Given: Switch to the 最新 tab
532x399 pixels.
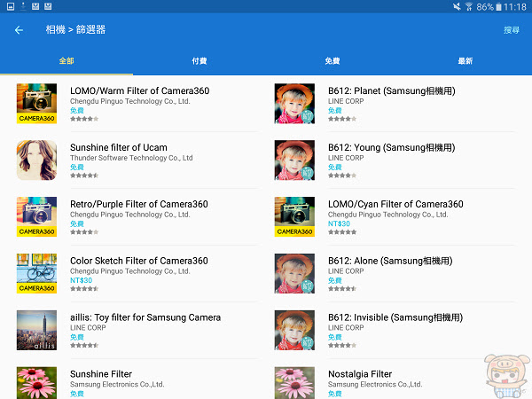Looking at the screenshot, I should [x=465, y=60].
